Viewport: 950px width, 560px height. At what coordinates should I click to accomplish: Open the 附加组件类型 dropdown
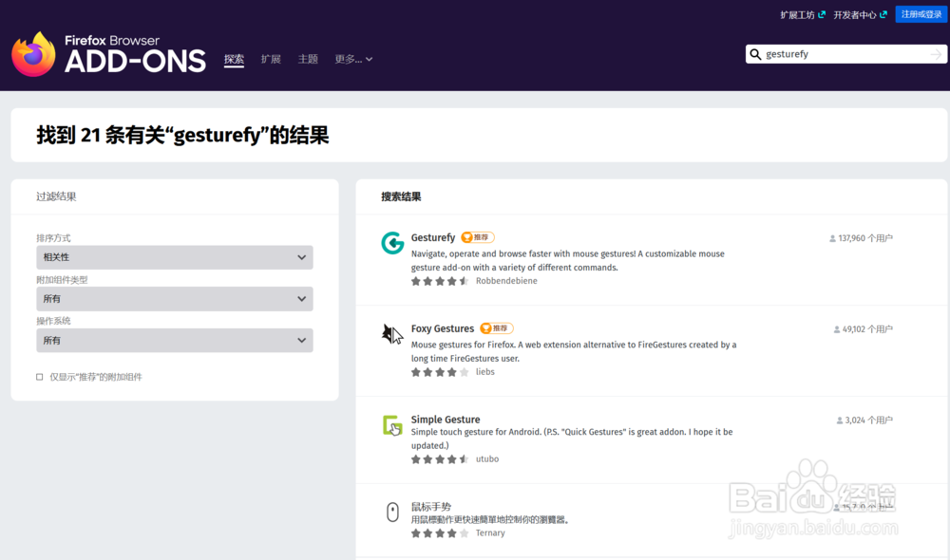click(175, 298)
